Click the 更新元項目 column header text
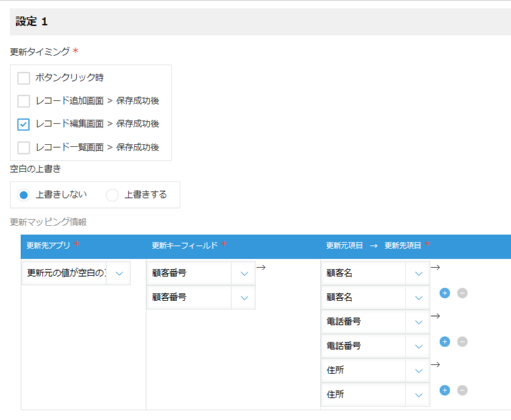The image size is (511, 420). click(x=345, y=246)
